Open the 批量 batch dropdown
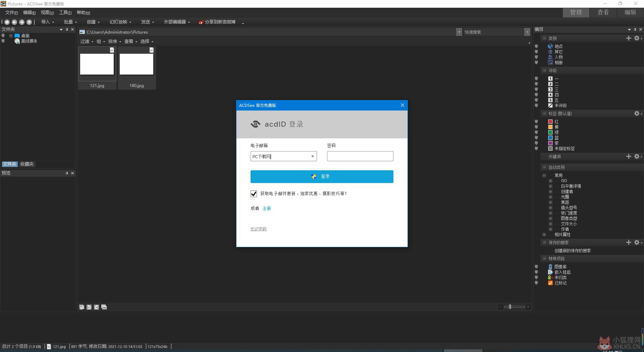This screenshot has height=352, width=644. pos(70,22)
